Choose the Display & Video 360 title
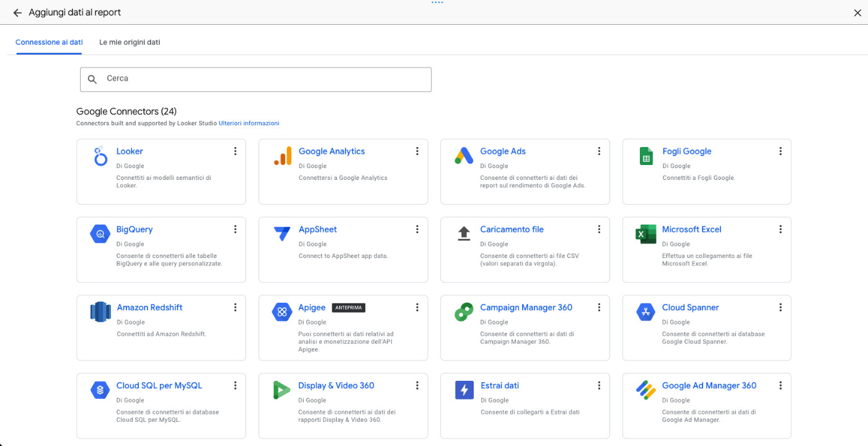 point(336,386)
